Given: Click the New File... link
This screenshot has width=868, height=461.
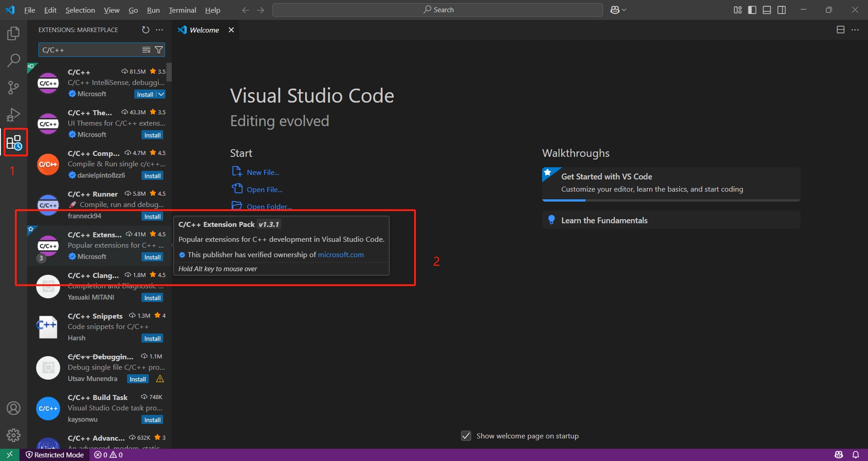Looking at the screenshot, I should click(263, 172).
